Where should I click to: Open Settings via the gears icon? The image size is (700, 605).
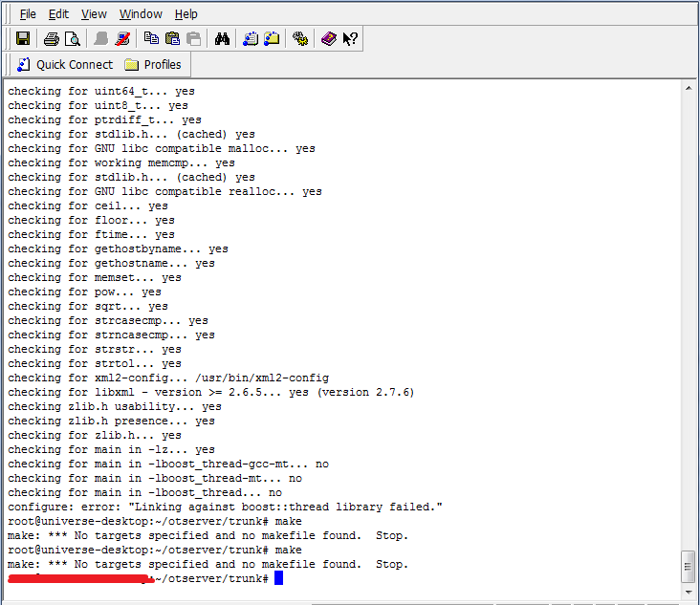pyautogui.click(x=300, y=39)
